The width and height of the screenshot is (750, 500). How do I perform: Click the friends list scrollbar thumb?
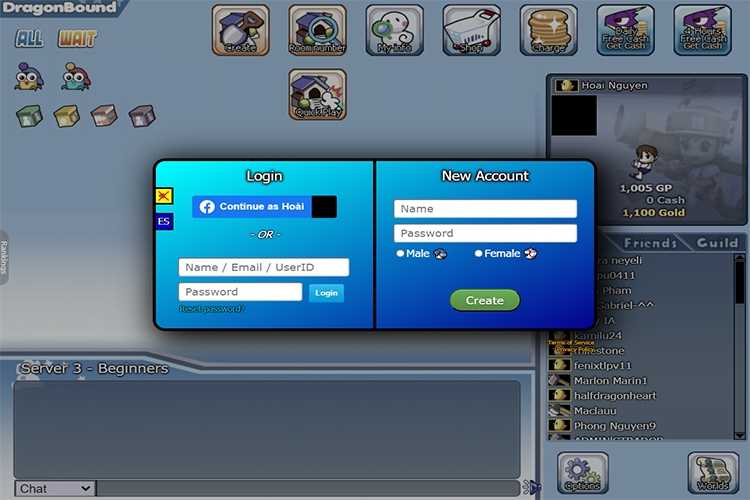pyautogui.click(x=739, y=282)
